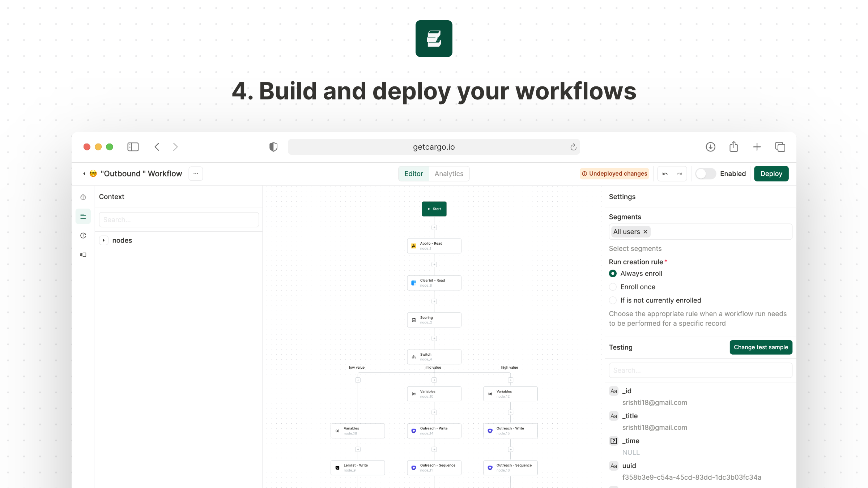868x488 pixels.
Task: Switch to the Editor tab
Action: click(x=413, y=174)
